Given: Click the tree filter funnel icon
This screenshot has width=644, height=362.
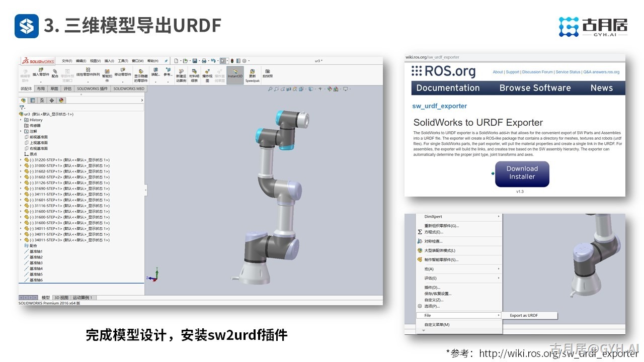Looking at the screenshot, I should pos(22,107).
